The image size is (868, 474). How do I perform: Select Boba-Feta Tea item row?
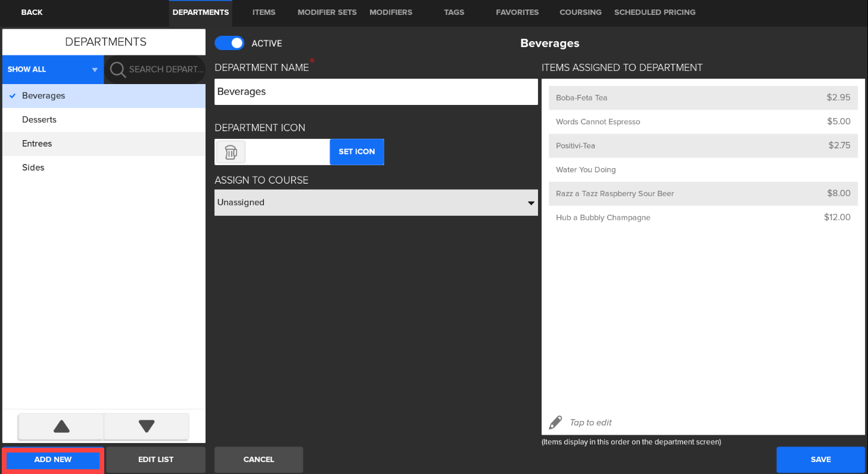click(703, 98)
